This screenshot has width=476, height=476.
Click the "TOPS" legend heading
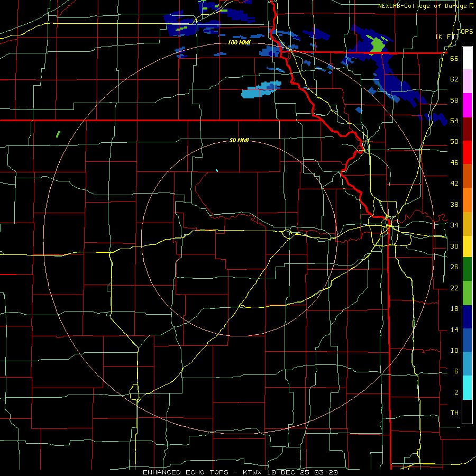(x=465, y=31)
